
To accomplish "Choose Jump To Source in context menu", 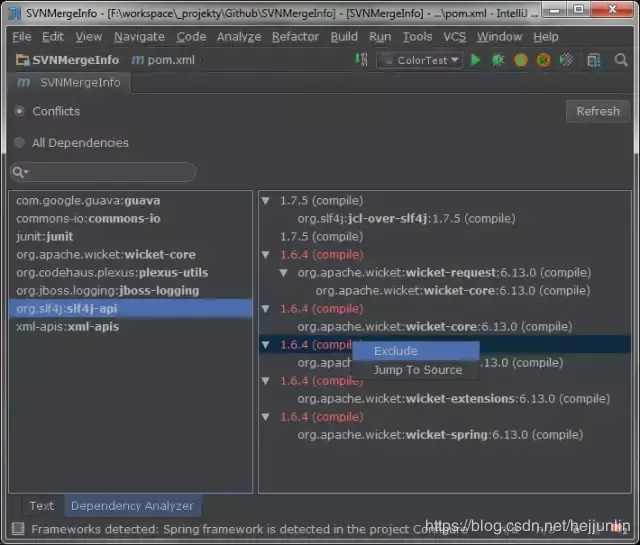I will tap(416, 370).
